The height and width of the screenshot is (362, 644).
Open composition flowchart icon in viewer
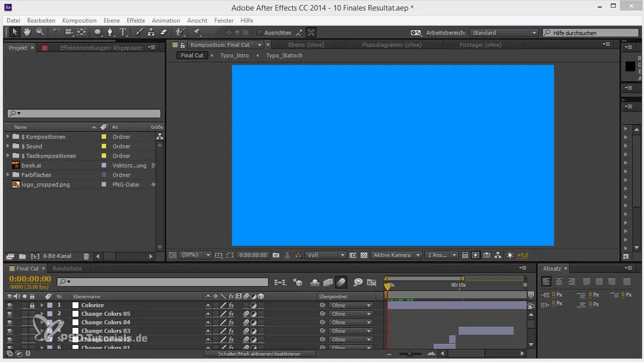click(498, 255)
